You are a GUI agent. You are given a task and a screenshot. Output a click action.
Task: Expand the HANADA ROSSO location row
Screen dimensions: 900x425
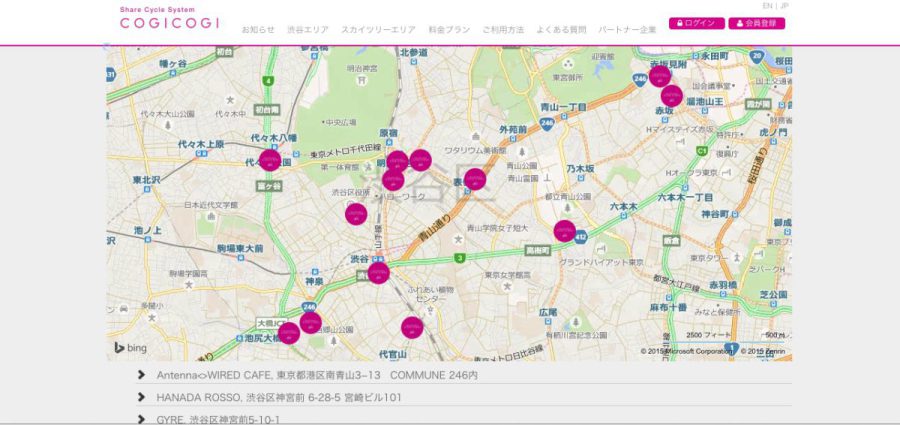464,397
